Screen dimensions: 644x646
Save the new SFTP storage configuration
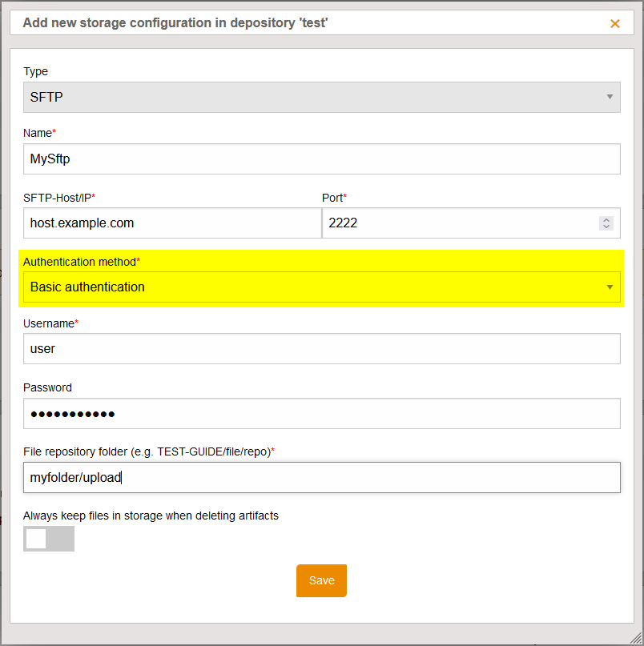point(321,580)
